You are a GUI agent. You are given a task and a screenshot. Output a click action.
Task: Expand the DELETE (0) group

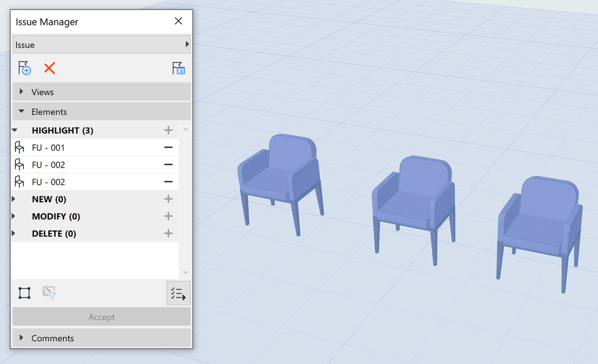pyautogui.click(x=14, y=233)
